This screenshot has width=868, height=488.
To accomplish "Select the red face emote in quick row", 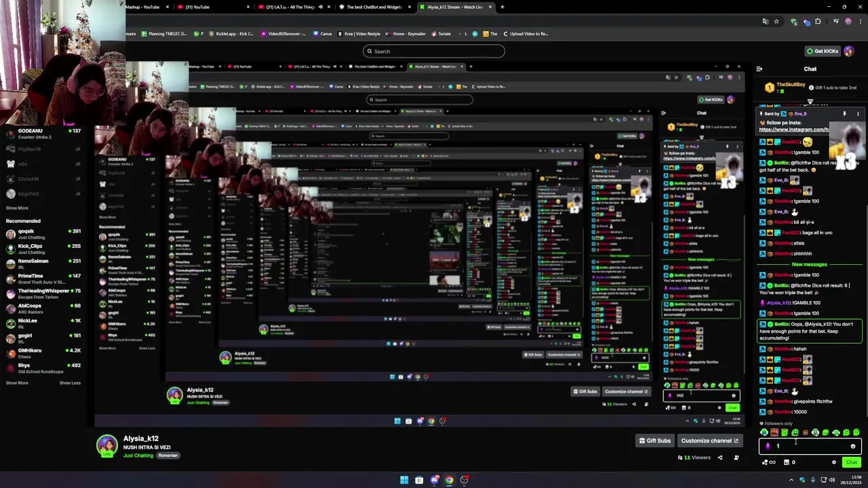I will 774,432.
